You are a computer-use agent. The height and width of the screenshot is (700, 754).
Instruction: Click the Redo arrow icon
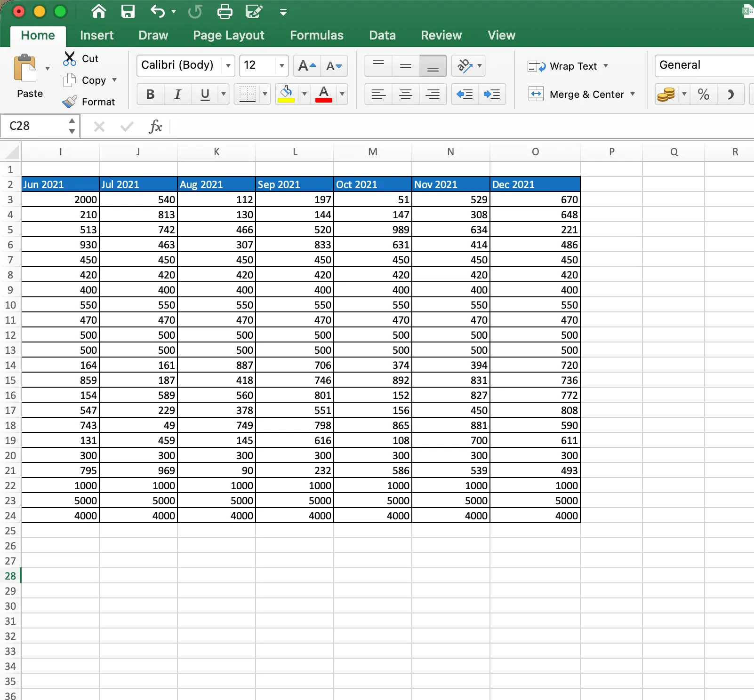click(x=195, y=11)
